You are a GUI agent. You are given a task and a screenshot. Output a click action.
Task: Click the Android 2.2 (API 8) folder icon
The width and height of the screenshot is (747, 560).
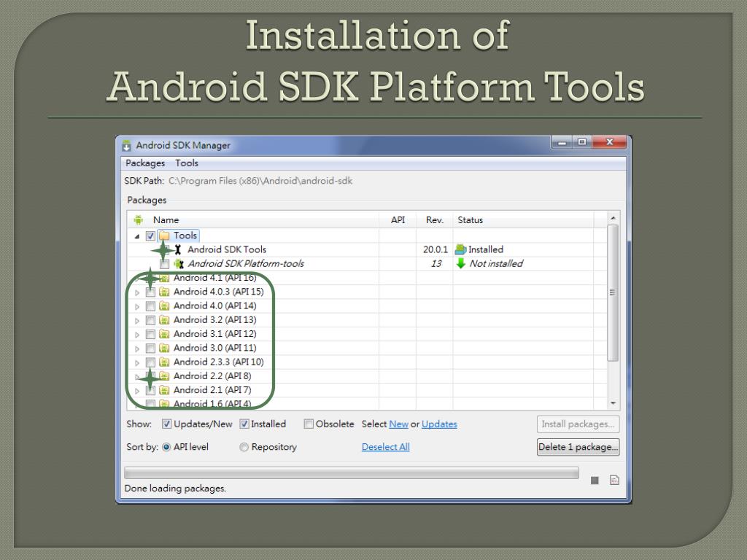164,376
